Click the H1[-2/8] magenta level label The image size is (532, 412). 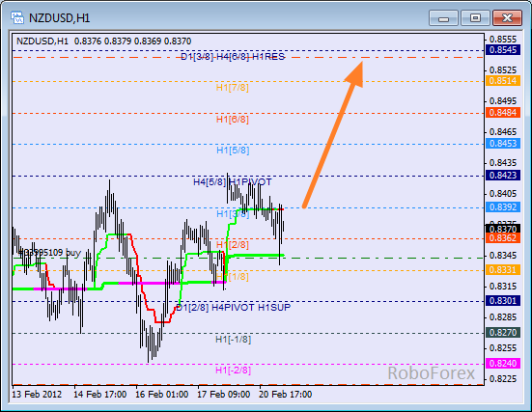click(233, 371)
